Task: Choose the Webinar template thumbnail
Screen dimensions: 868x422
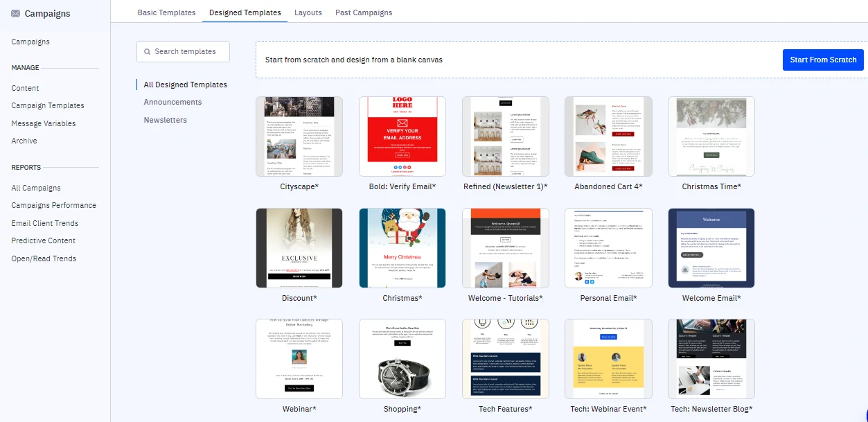Action: pyautogui.click(x=299, y=359)
